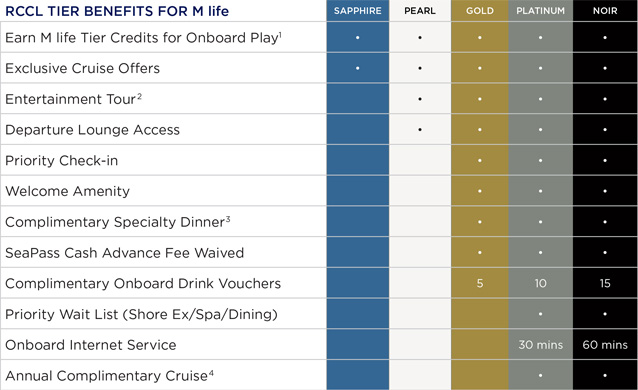
Task: Click the Welcome Amenity label
Action: [67, 191]
